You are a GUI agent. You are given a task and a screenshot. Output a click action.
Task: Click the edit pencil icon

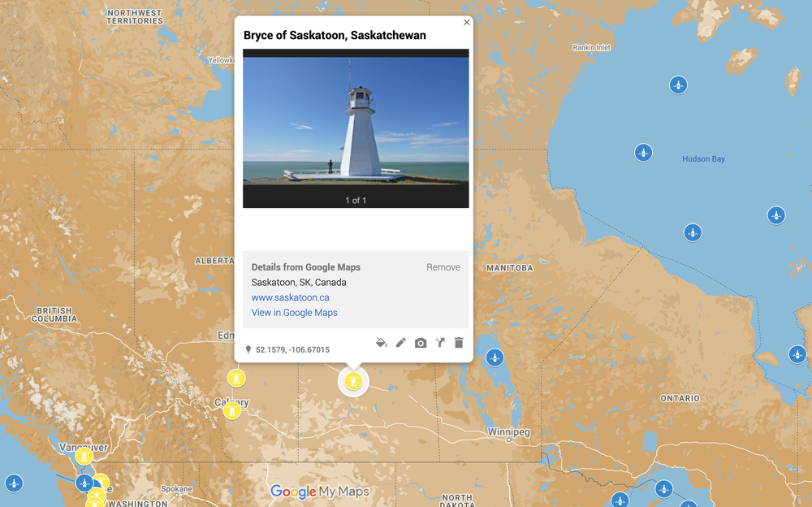pyautogui.click(x=401, y=343)
